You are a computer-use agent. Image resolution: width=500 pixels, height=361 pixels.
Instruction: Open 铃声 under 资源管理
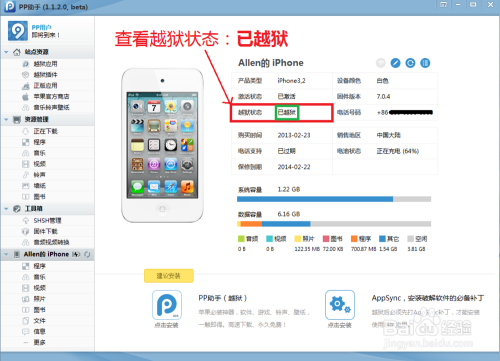(x=39, y=175)
